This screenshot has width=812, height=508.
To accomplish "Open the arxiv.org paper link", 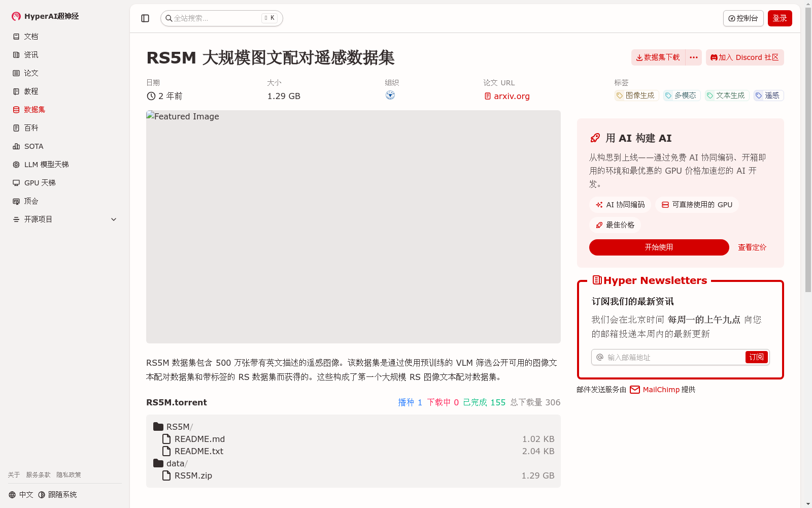I will [511, 96].
